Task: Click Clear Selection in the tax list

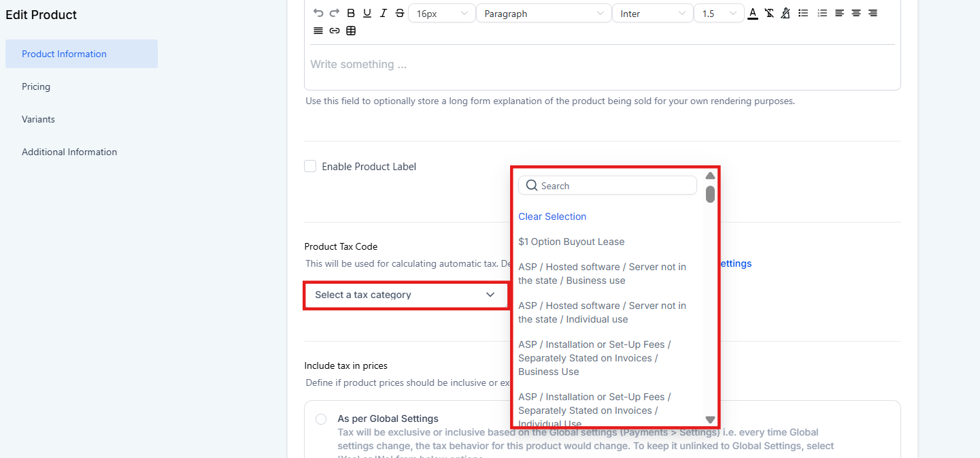Action: click(x=552, y=216)
